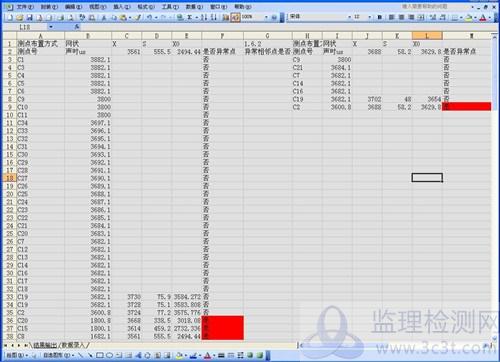Image resolution: width=500 pixels, height=362 pixels.
Task: Toggle Bold formatting button
Action: [380, 17]
